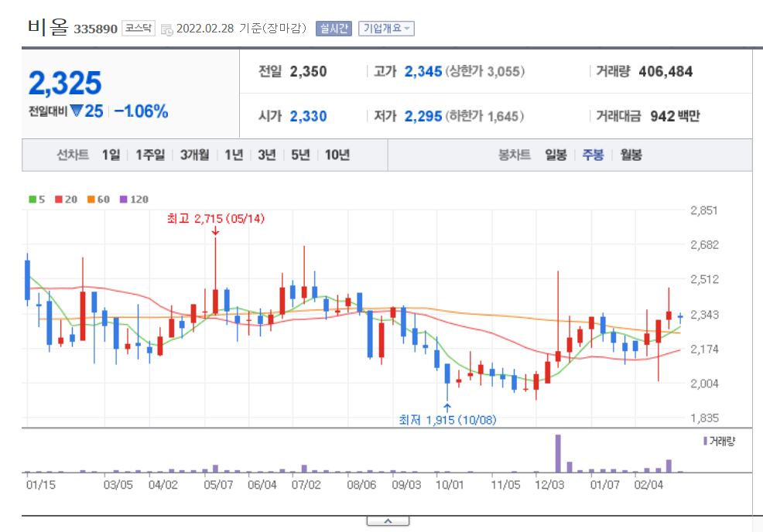Viewport: 763px width, 532px height.
Task: Click the 거래량 value 406,484
Action: pos(665,71)
